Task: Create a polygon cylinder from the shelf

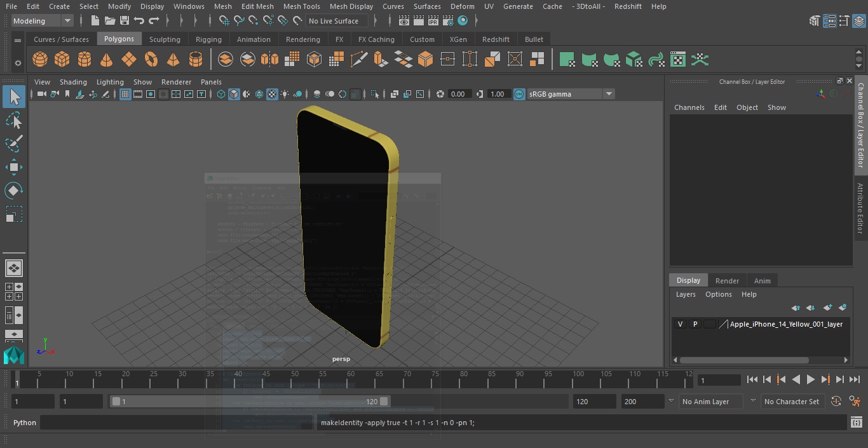Action: pyautogui.click(x=85, y=60)
